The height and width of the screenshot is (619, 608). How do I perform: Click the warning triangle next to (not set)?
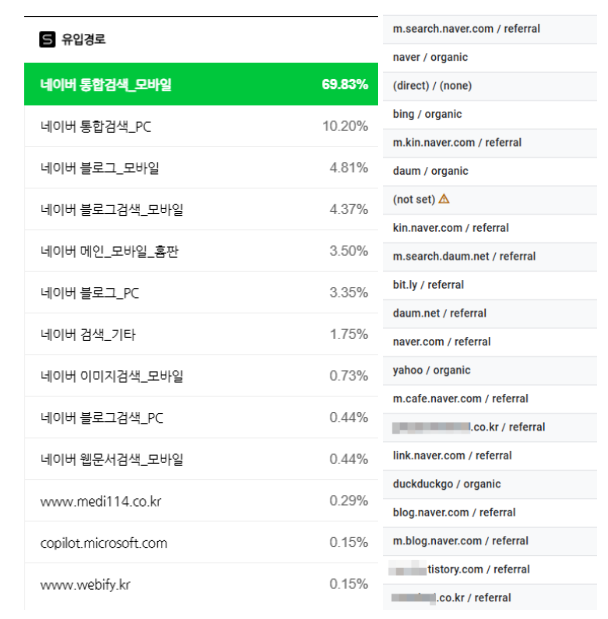[444, 199]
